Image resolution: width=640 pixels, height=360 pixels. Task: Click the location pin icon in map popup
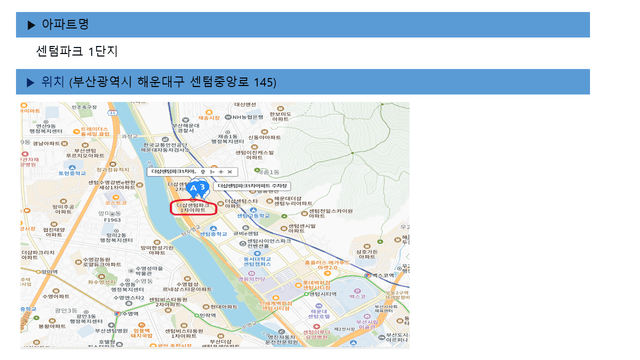click(x=203, y=172)
